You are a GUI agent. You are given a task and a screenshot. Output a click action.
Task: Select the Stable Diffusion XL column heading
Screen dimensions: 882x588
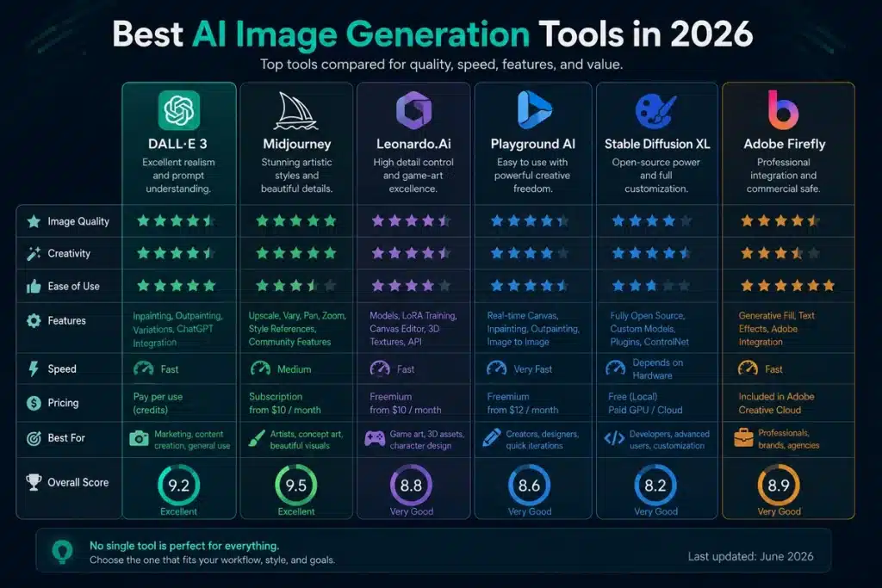pos(657,144)
